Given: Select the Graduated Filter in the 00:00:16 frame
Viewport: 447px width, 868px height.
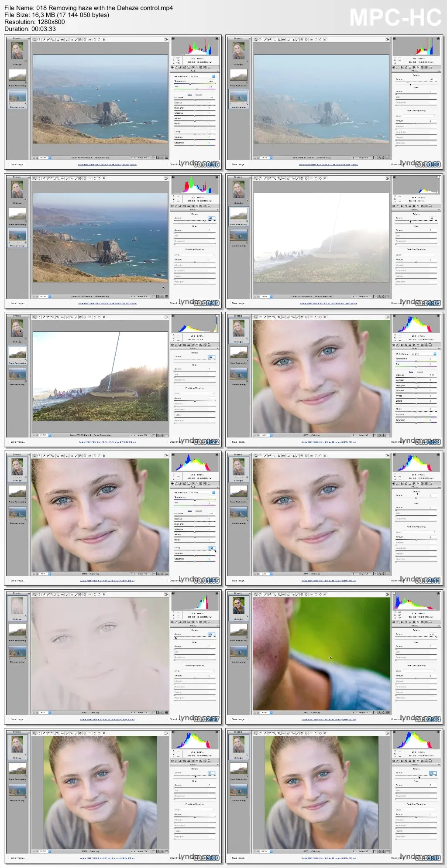Looking at the screenshot, I should 80,40.
